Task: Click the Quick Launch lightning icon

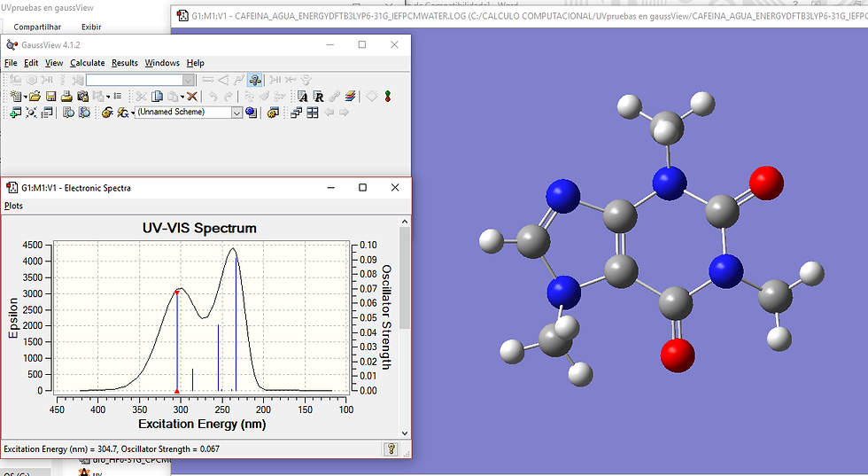Action: click(122, 113)
